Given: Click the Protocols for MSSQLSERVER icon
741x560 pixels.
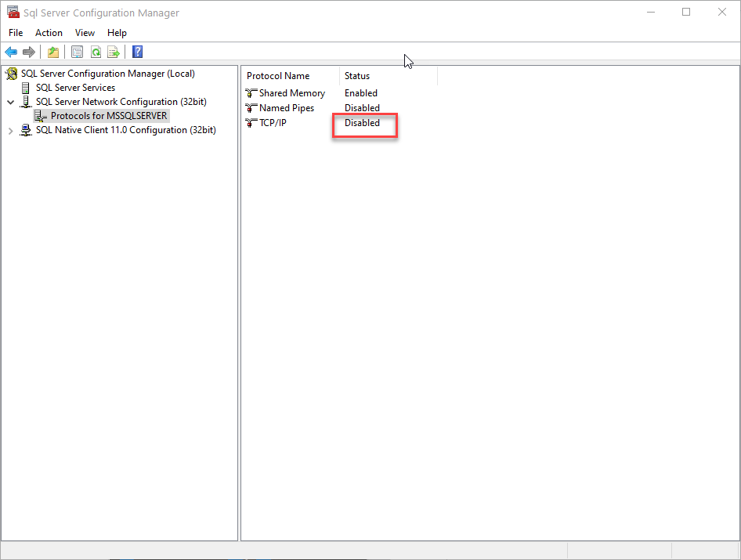Looking at the screenshot, I should 41,116.
